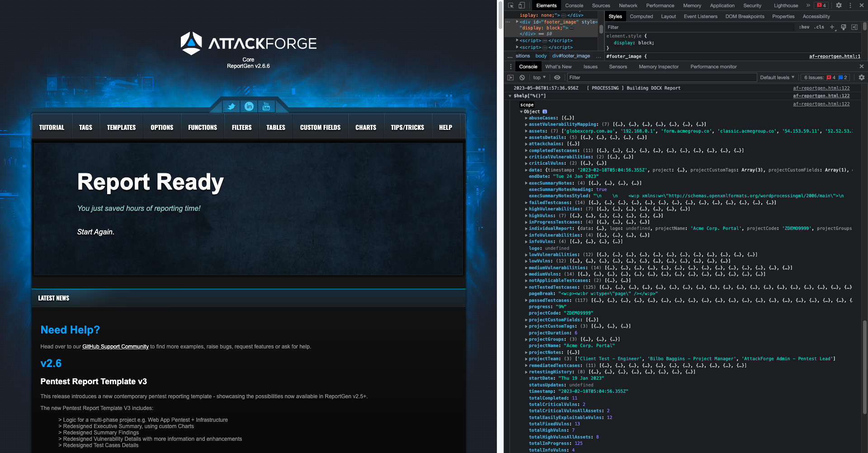Open af-reportgen.html:122 source link
This screenshot has height=453, width=868.
(x=821, y=88)
